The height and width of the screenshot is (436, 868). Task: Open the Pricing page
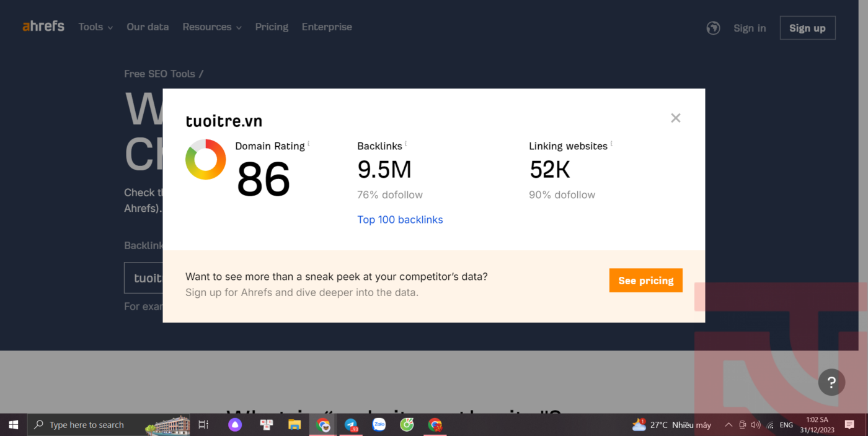point(272,27)
